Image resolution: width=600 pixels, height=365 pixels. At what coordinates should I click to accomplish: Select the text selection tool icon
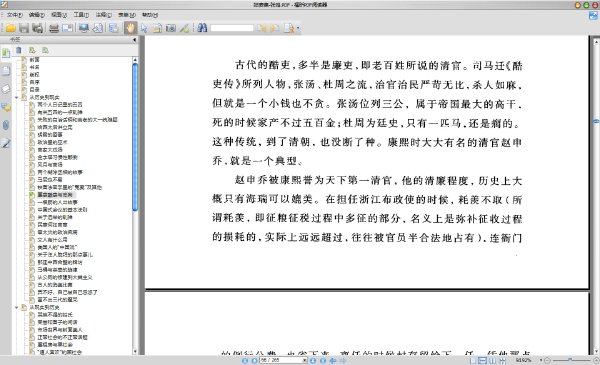(157, 28)
